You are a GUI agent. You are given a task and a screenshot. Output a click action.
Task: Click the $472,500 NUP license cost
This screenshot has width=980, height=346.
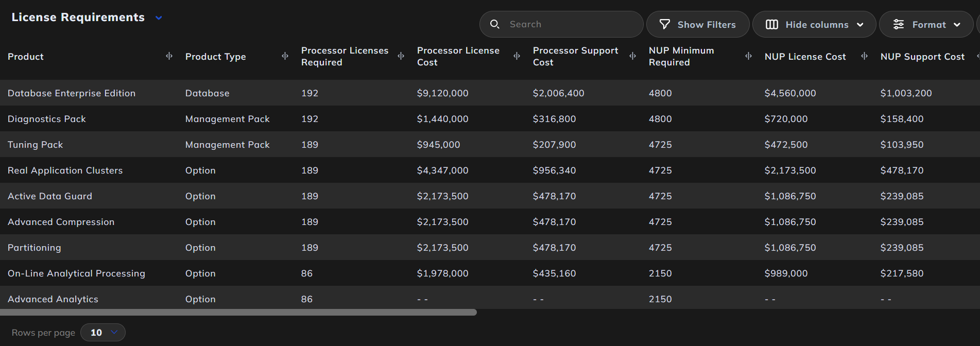pyautogui.click(x=786, y=145)
